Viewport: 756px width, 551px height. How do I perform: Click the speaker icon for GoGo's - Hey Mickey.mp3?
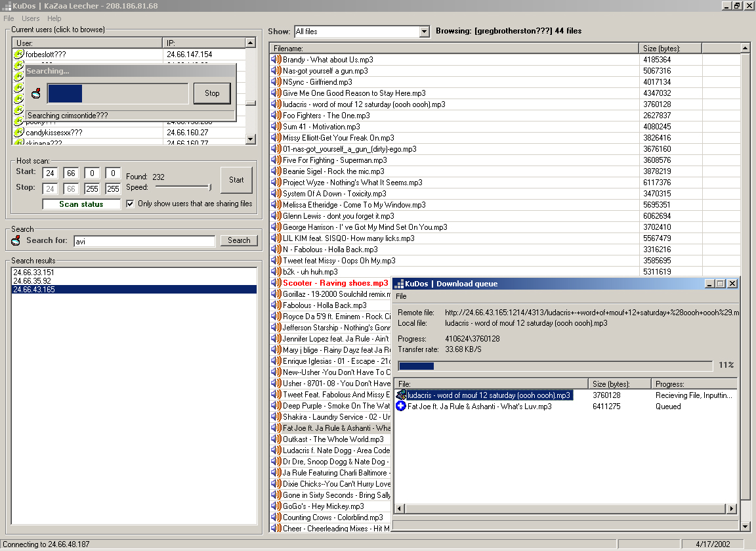[276, 506]
